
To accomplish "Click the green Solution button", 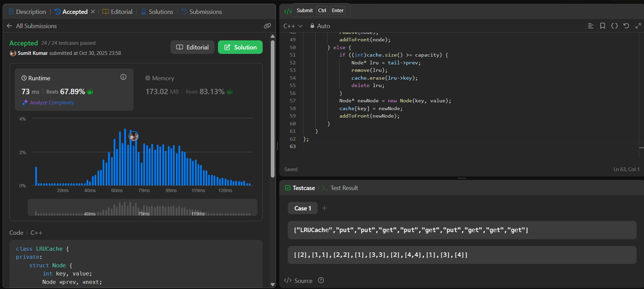I will 240,47.
